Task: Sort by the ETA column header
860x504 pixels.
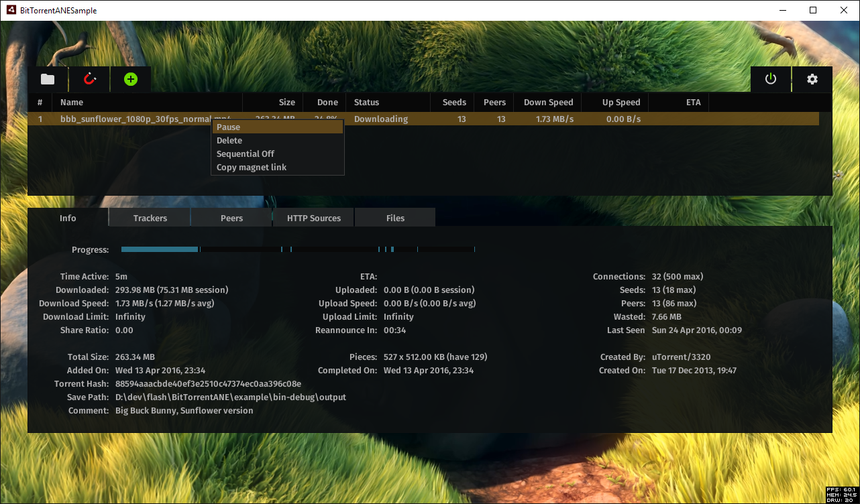Action: tap(678, 103)
